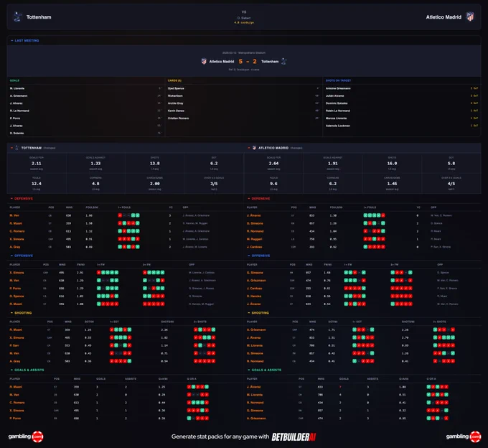Collapse the Tottenham averages panel
This screenshot has width=488, height=448.
[x=11, y=148]
